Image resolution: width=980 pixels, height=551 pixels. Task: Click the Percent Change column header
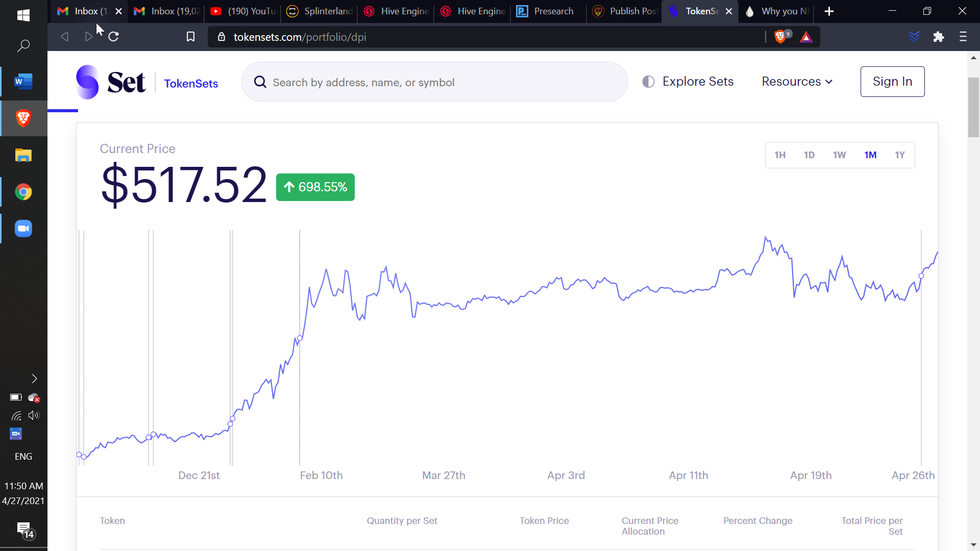pos(757,521)
